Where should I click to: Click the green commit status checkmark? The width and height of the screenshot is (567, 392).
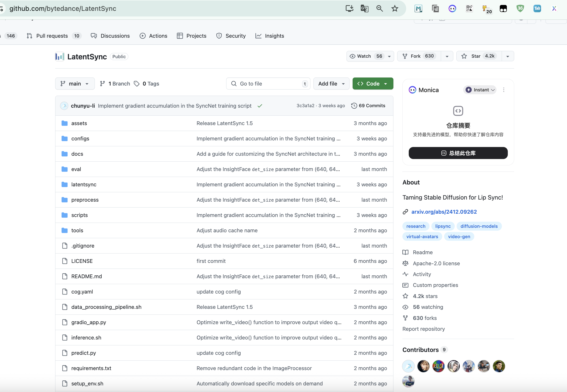[260, 106]
